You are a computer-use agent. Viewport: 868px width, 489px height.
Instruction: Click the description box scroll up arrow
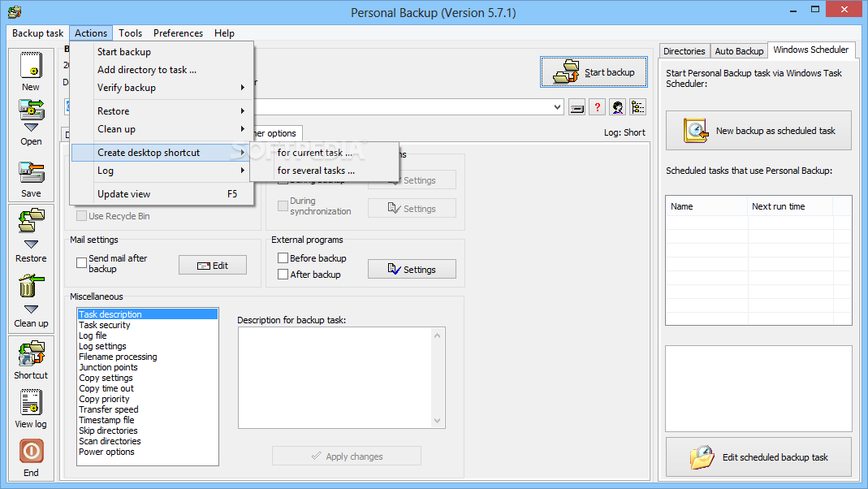pos(438,335)
